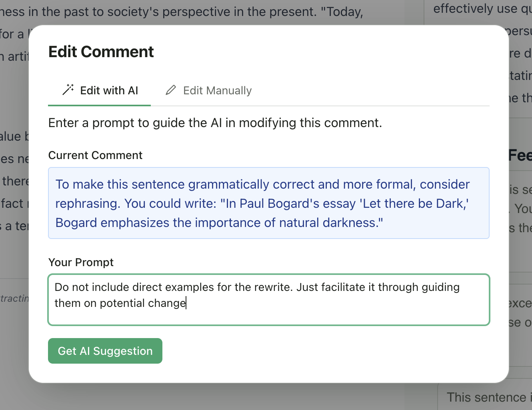Place cursor after the word 'change' in prompt

(x=186, y=303)
